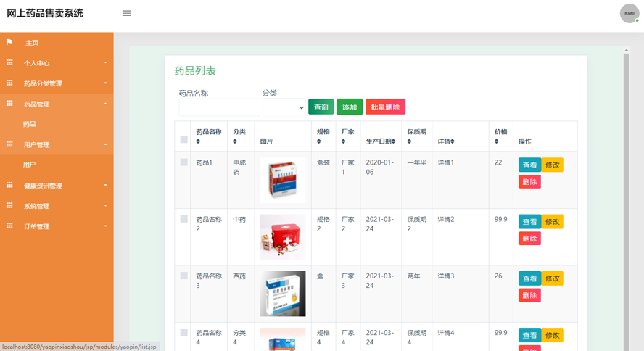Click 删除 for 药品名称2 row
Image resolution: width=644 pixels, height=351 pixels.
click(x=530, y=239)
